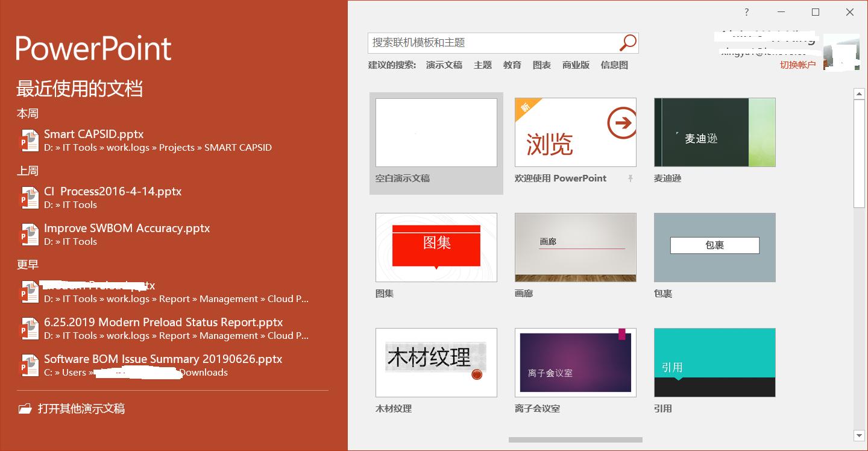Screen dimensions: 868x451
Task: Click the 欢迎使用 PowerPoint label
Action: click(x=561, y=178)
